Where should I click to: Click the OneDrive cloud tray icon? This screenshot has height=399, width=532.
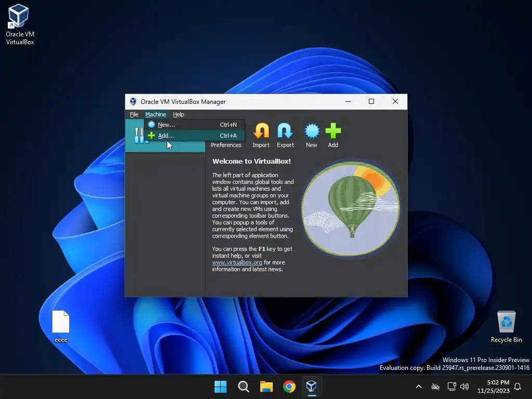click(x=435, y=387)
